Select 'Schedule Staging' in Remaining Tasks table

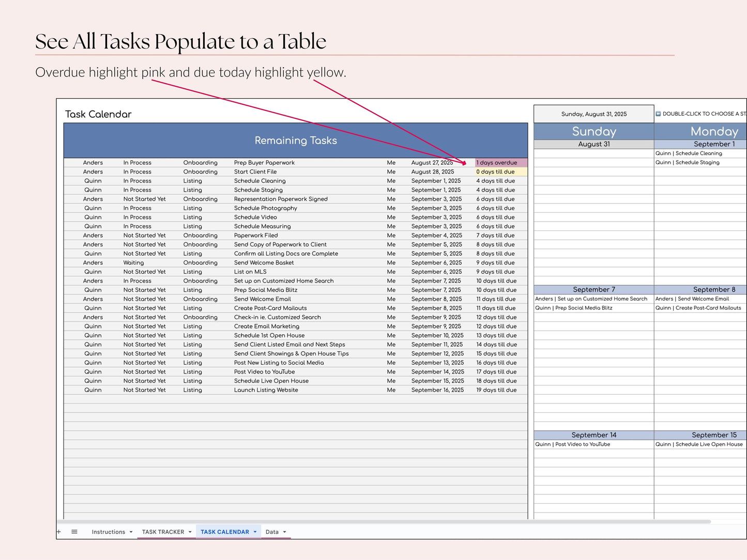click(258, 190)
